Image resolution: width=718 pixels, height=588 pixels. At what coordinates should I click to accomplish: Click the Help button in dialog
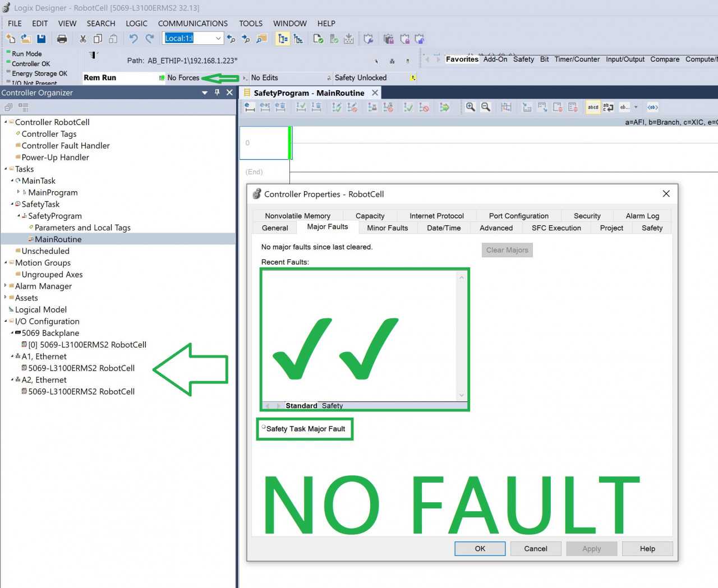click(647, 549)
